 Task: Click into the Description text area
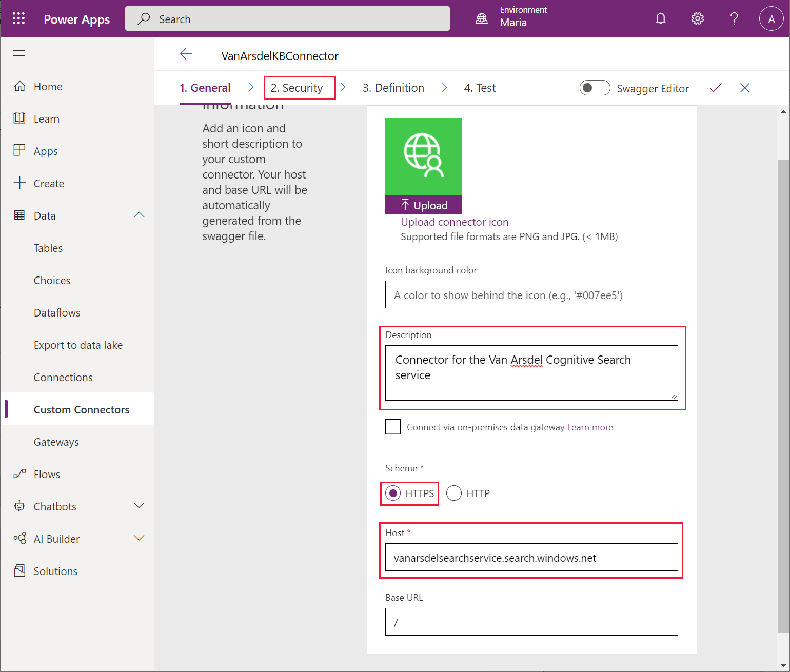pos(531,373)
